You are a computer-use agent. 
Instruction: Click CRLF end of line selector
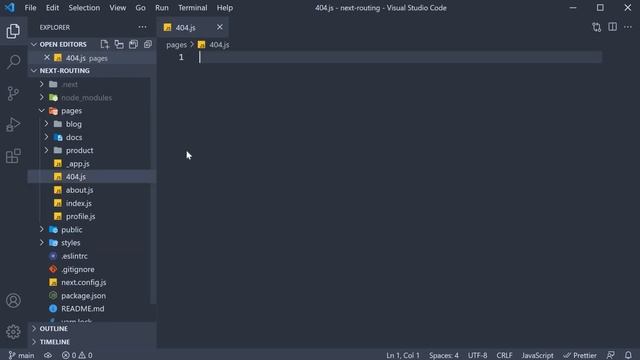click(504, 355)
